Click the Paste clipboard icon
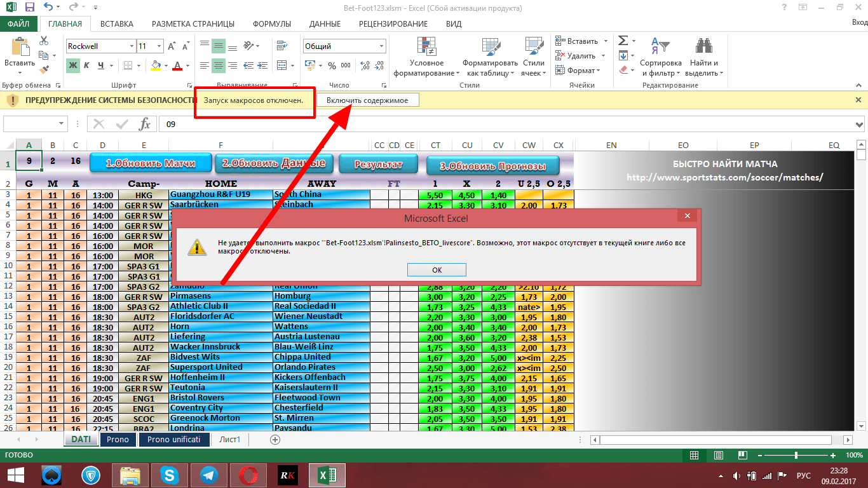The height and width of the screenshot is (488, 868). 19,47
